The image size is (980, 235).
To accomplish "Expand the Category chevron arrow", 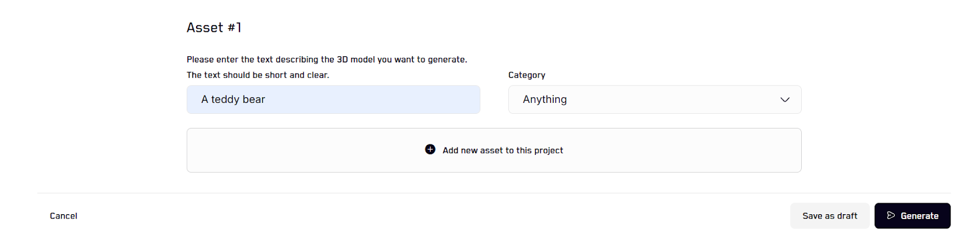I will coord(785,100).
